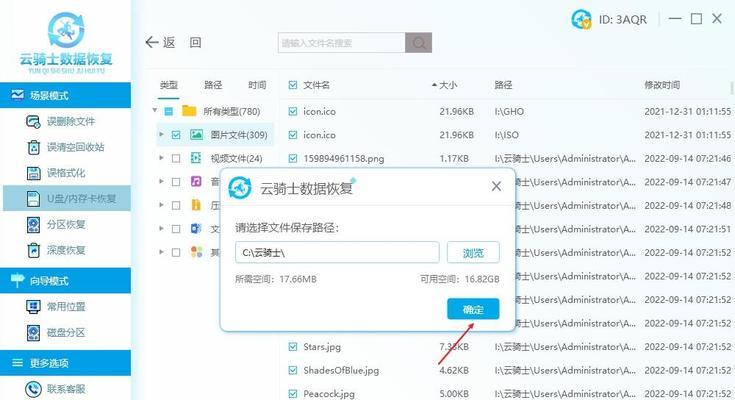Click the 修改时间 column header
Screen dimensions: 735x400
(x=662, y=85)
